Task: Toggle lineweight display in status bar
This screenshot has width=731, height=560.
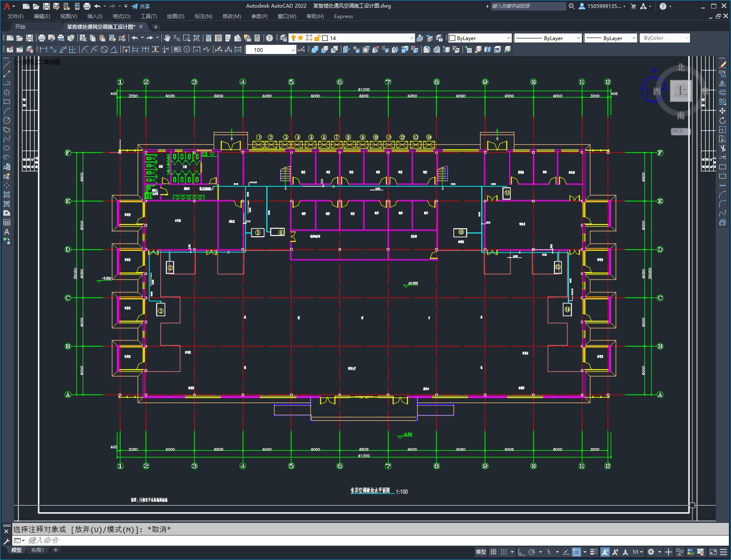Action: pyautogui.click(x=594, y=552)
